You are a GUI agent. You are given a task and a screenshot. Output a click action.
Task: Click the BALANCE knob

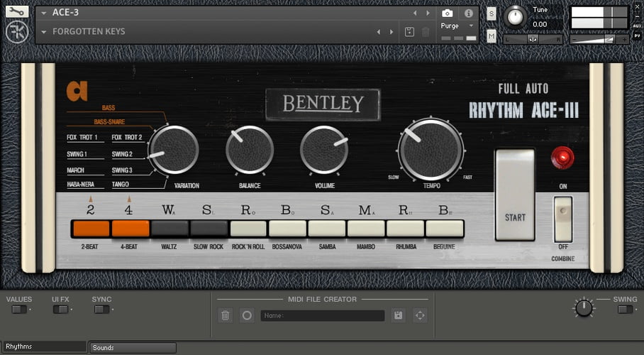tap(250, 150)
